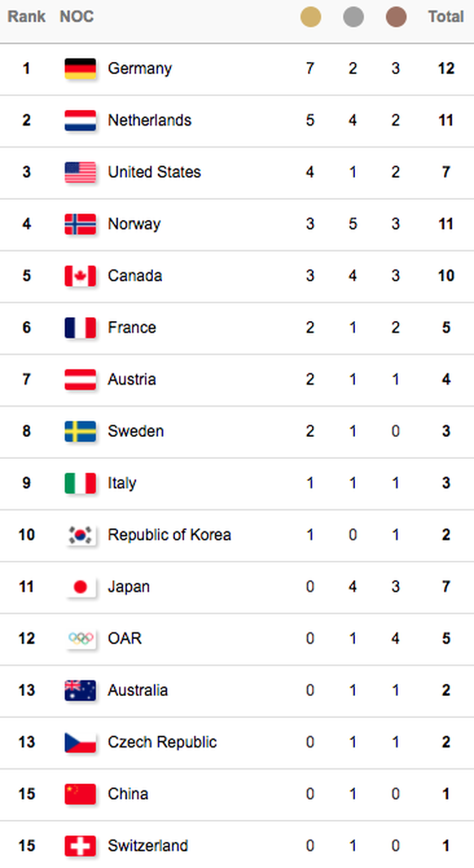This screenshot has width=474, height=868.
Task: Sort by the Total column header
Action: 445,16
